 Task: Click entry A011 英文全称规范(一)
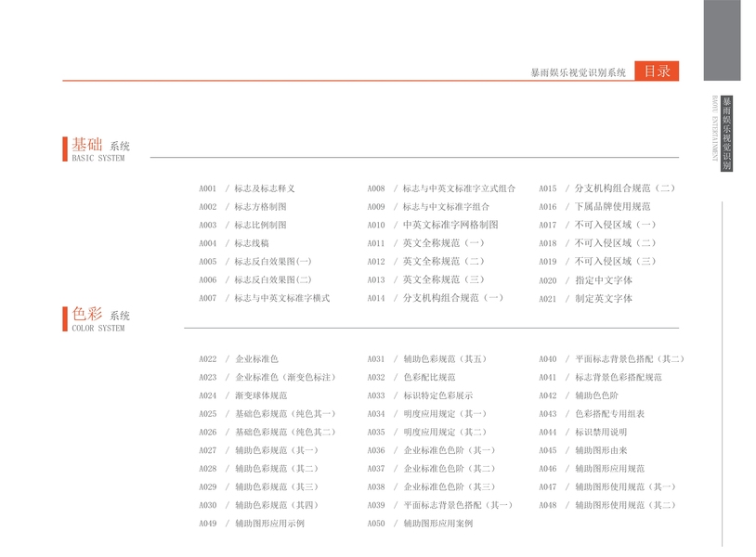pos(425,243)
